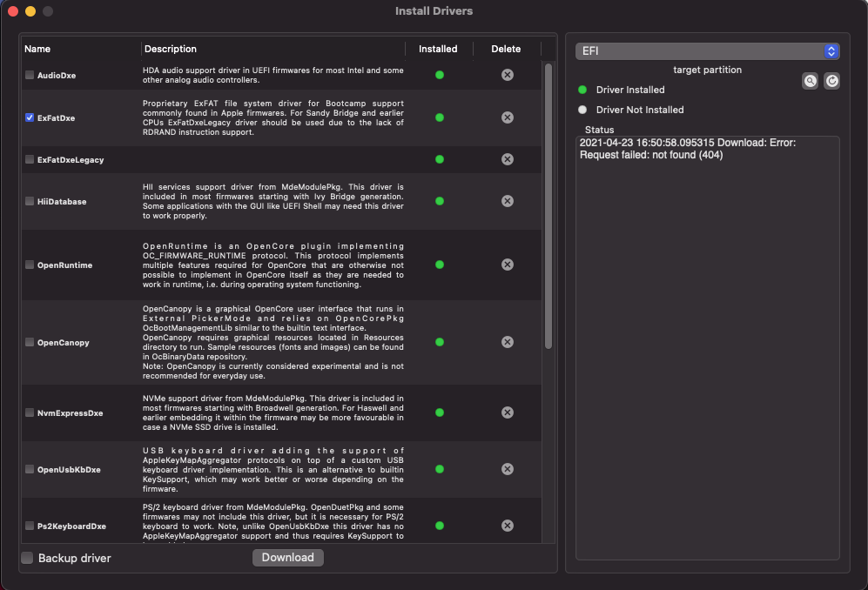This screenshot has width=868, height=590.
Task: Delete the ExFatDxe driver
Action: tap(507, 117)
